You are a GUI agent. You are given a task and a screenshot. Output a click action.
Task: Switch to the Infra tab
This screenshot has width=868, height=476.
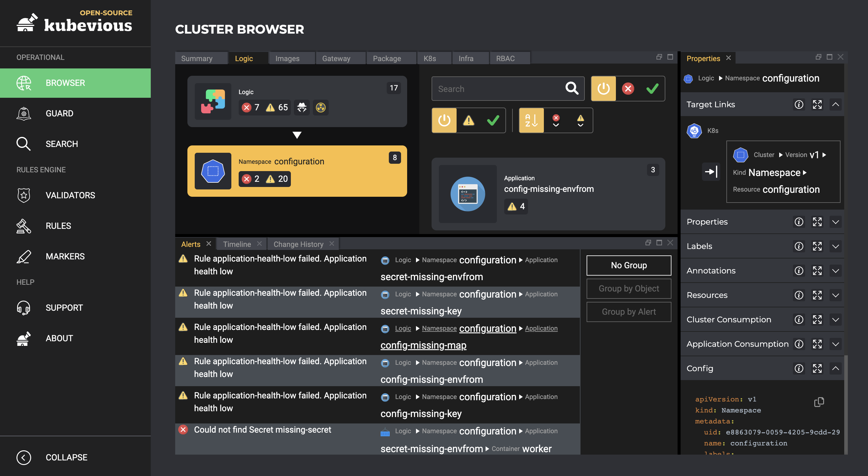470,58
